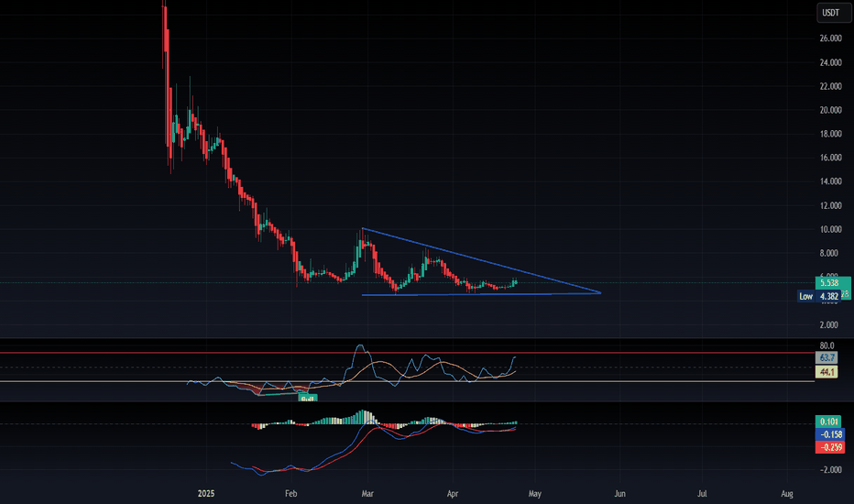Click the 16.000 price axis label
This screenshot has height=504, width=854.
(x=830, y=158)
